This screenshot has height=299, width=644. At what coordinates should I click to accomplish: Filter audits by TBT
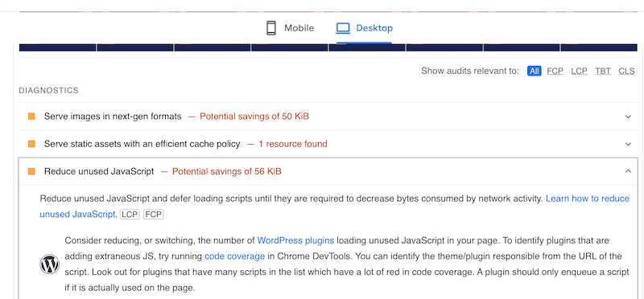(x=603, y=71)
